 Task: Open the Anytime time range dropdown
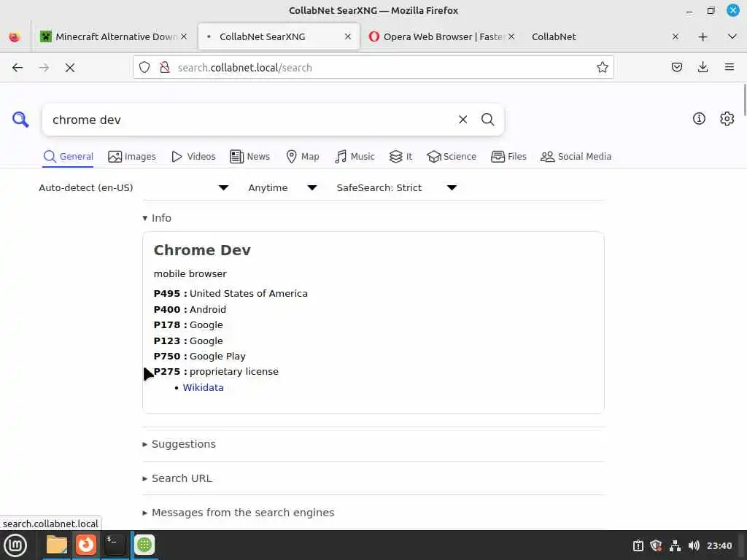(x=282, y=187)
